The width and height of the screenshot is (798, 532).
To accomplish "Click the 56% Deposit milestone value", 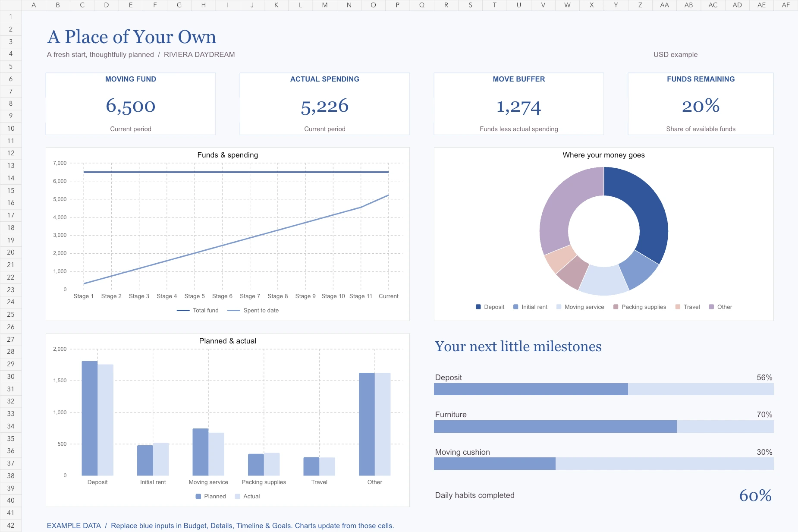I will coord(764,378).
